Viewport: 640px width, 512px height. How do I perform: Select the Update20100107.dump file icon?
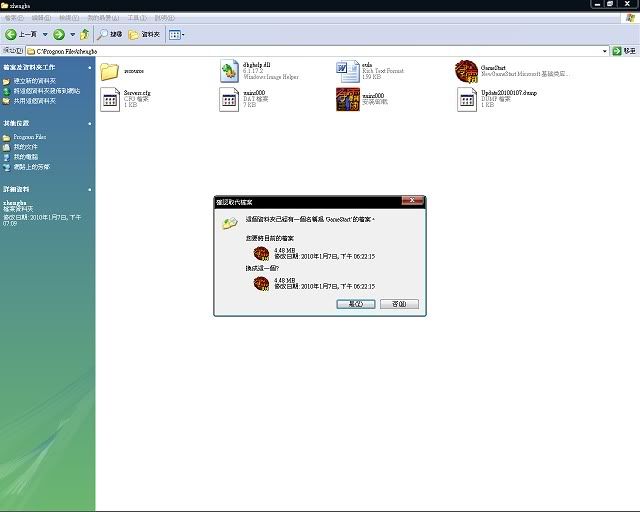point(466,99)
